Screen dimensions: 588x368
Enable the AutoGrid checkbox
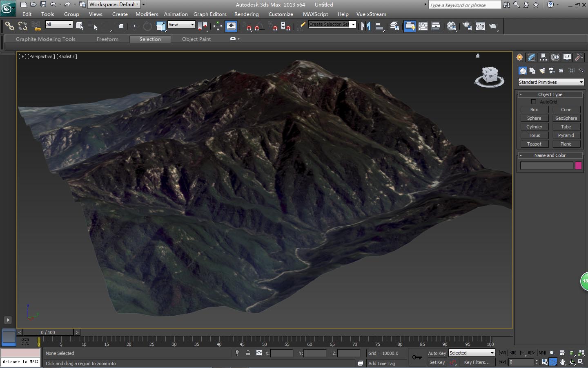(533, 102)
